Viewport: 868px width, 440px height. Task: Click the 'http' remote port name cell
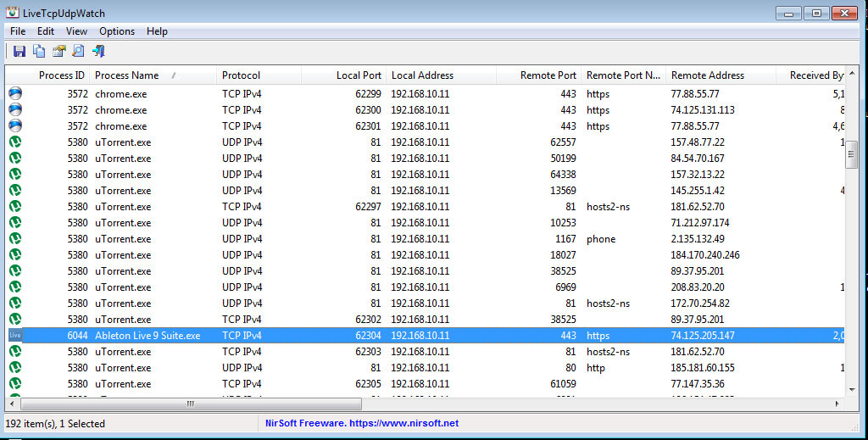pos(596,368)
